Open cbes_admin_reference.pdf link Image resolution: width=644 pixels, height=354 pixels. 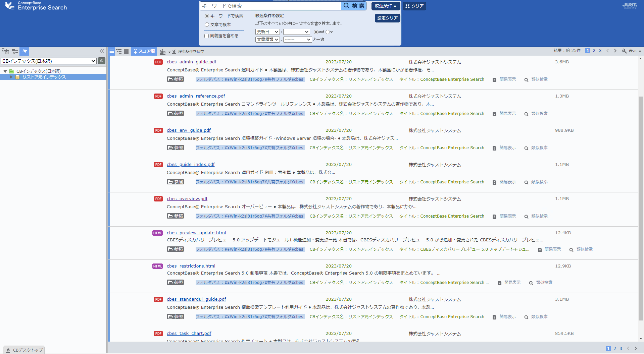coord(196,96)
